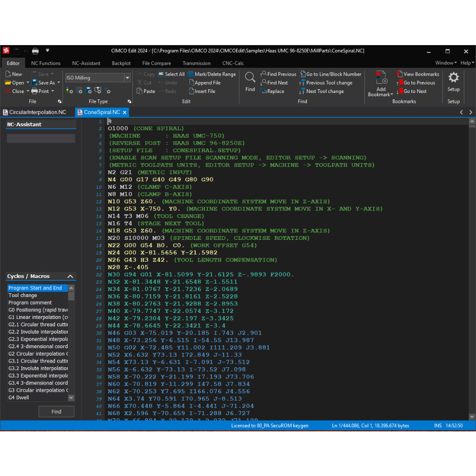Screen dimensions: 476x476
Task: Click the last file type settings icon
Action: tap(107, 91)
